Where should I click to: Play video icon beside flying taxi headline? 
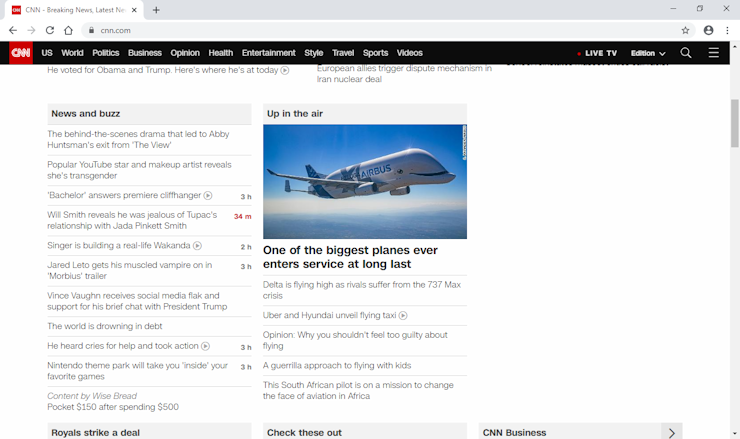[403, 315]
